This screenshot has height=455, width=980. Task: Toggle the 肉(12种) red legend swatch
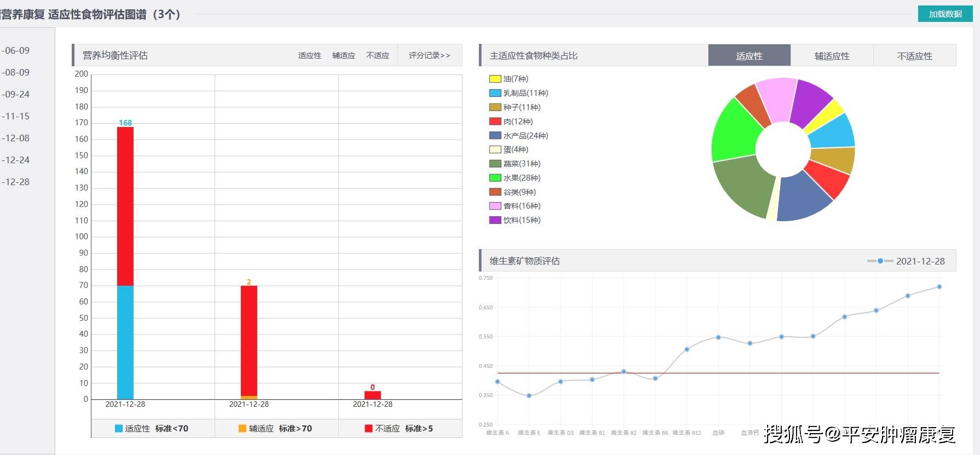tap(495, 122)
